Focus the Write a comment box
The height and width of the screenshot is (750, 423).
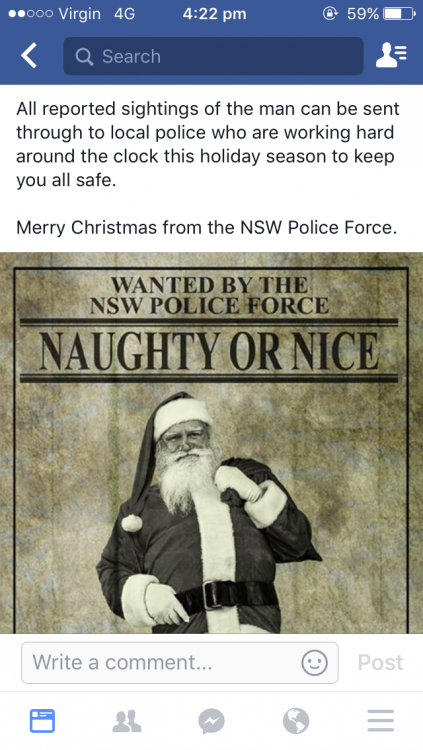click(179, 663)
